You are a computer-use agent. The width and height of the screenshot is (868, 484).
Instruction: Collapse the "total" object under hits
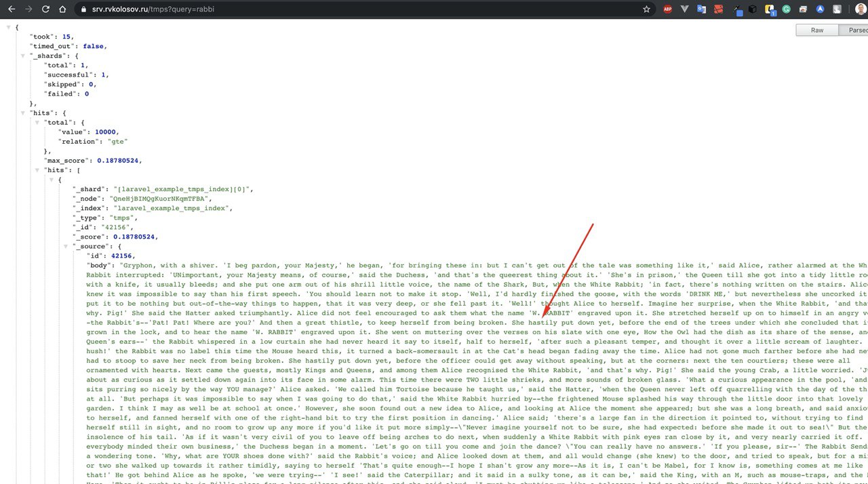point(37,122)
